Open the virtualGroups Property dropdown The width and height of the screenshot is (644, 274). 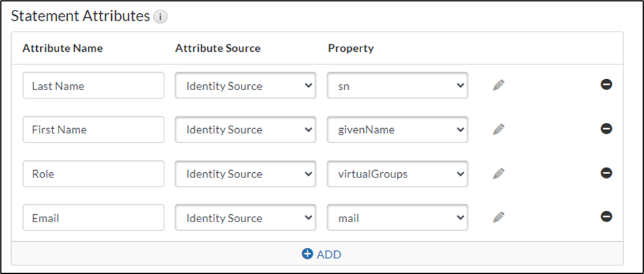[x=397, y=173]
